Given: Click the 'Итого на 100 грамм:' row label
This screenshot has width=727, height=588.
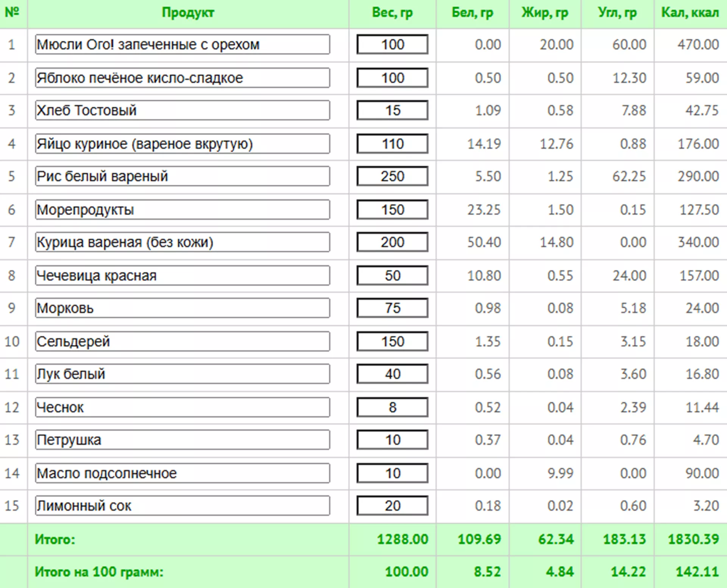Looking at the screenshot, I should tap(99, 572).
